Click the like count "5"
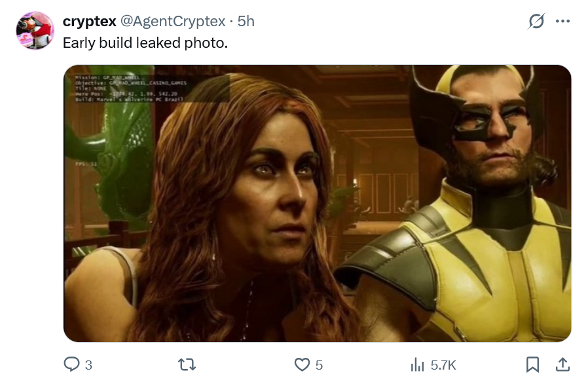Viewport: 588px width, 386px height. pos(319,365)
